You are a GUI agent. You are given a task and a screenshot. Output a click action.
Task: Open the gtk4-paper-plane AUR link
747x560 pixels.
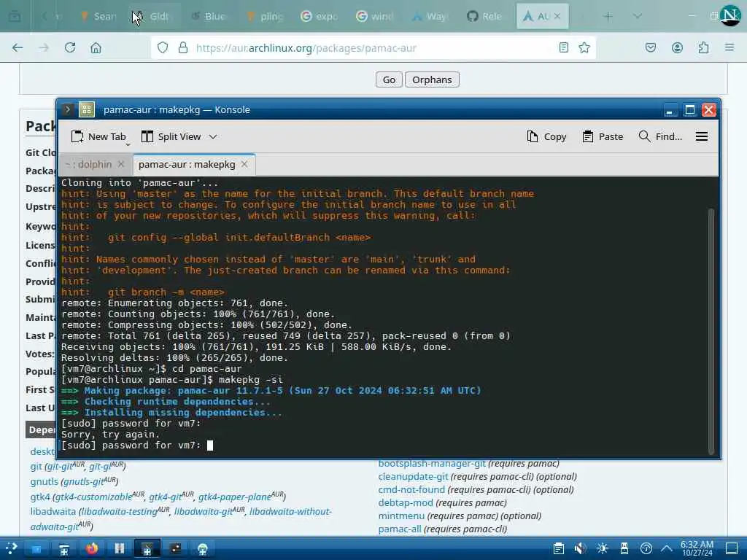tap(235, 497)
